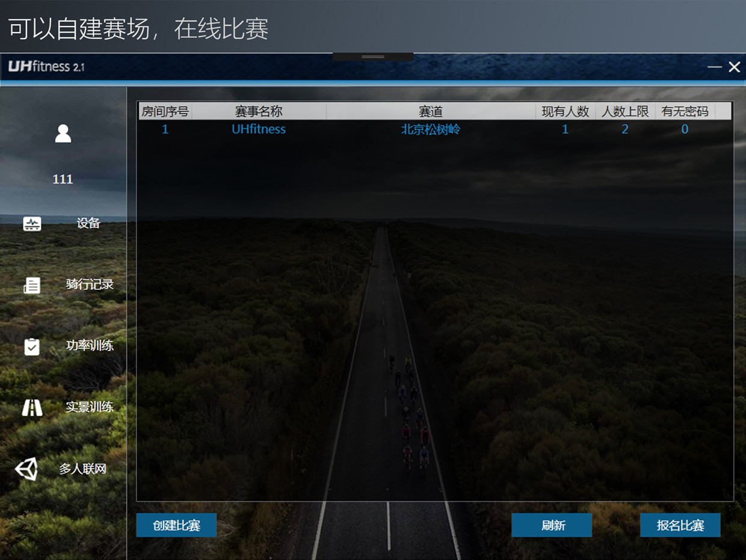Viewport: 746px width, 560px height.
Task: Open the 骑行记录 menu item
Action: coord(90,285)
